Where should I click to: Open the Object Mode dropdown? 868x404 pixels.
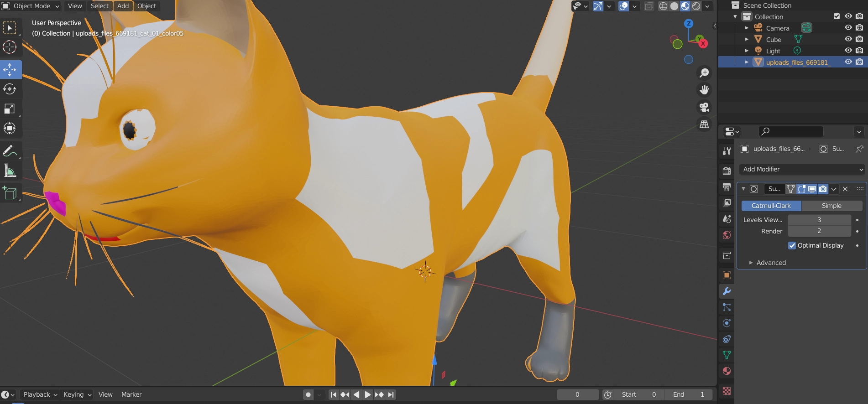point(31,6)
